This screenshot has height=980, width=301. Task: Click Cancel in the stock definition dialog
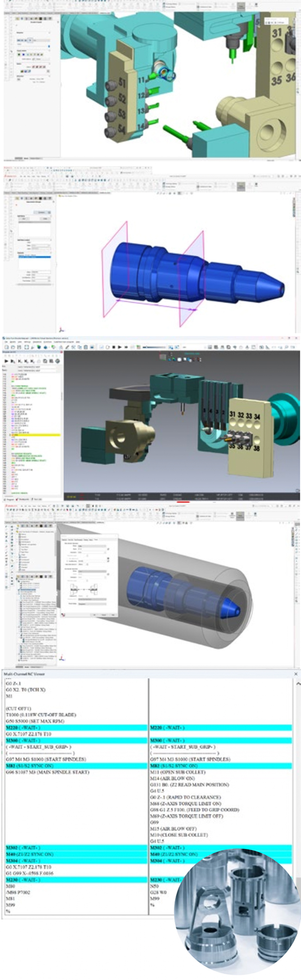click(x=104, y=615)
